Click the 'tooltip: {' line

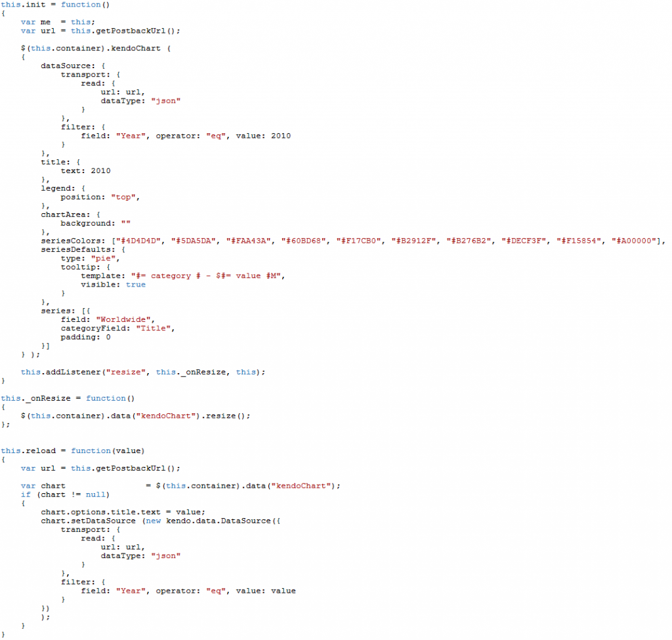point(86,268)
